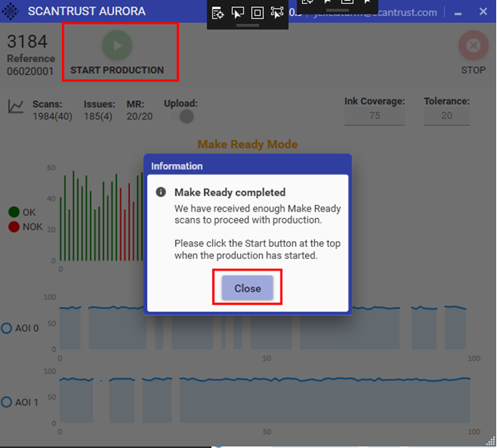The height and width of the screenshot is (448, 497).
Task: Click the red NOK legend dot
Action: pyautogui.click(x=14, y=227)
